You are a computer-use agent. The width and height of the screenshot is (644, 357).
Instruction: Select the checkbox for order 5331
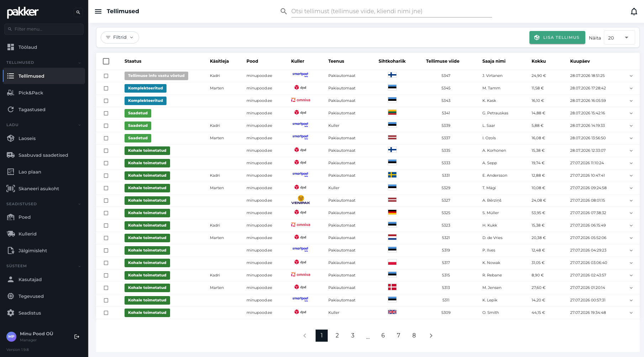(106, 176)
